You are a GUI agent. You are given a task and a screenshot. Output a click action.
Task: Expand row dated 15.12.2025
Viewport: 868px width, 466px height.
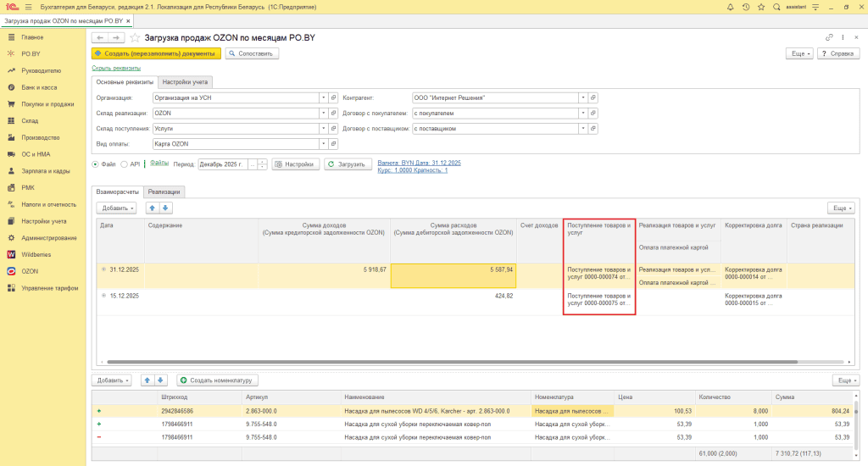click(x=103, y=296)
